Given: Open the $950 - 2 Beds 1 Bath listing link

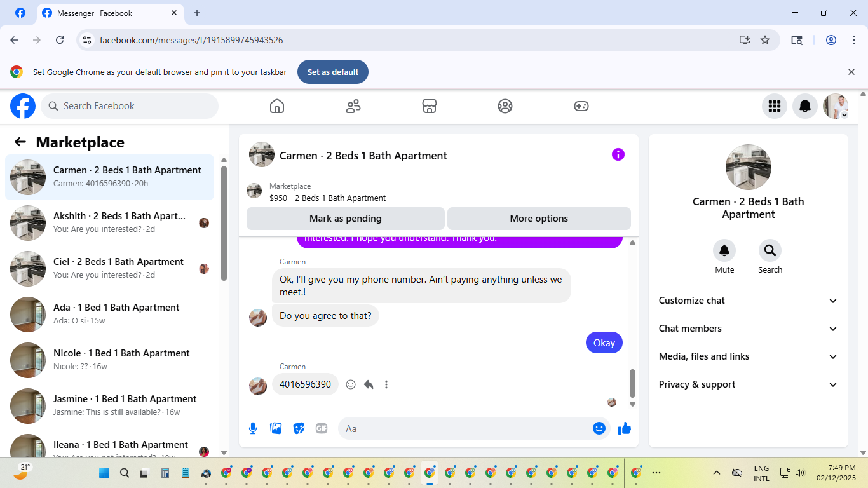Looking at the screenshot, I should [327, 198].
